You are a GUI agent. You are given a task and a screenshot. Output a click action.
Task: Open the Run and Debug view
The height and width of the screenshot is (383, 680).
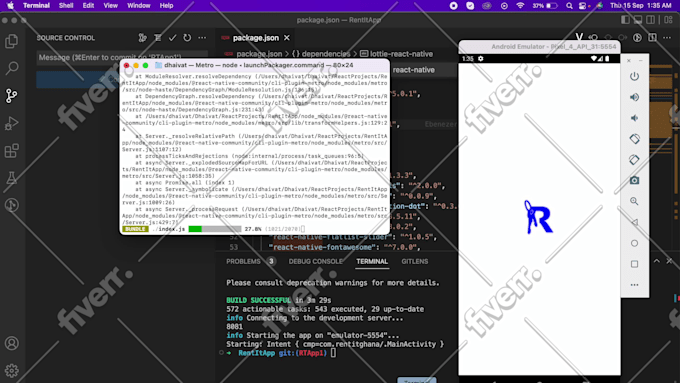(x=12, y=123)
